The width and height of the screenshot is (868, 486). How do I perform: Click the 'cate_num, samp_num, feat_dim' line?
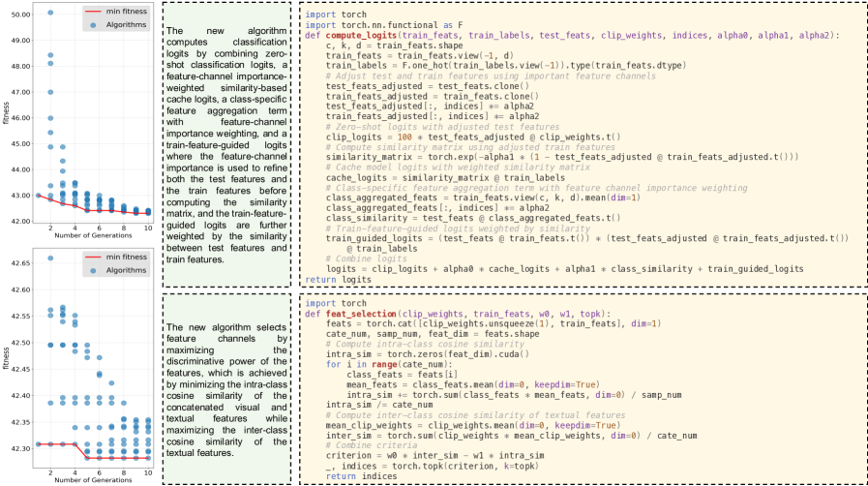click(433, 334)
